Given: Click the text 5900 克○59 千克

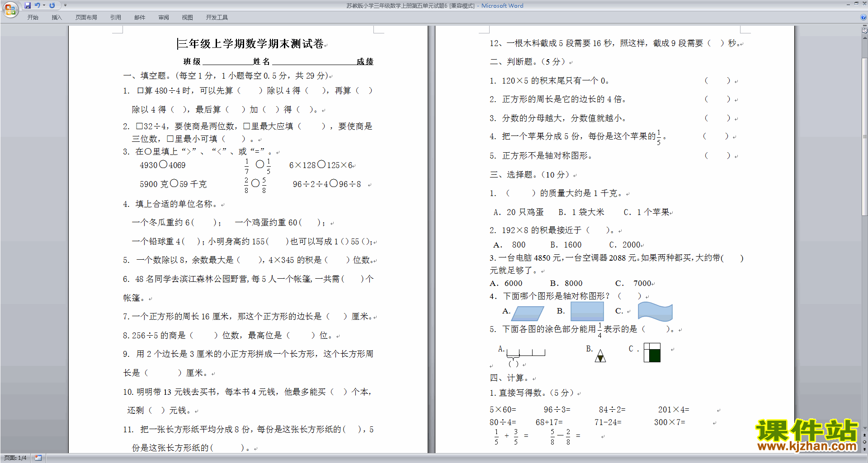Looking at the screenshot, I should [173, 184].
